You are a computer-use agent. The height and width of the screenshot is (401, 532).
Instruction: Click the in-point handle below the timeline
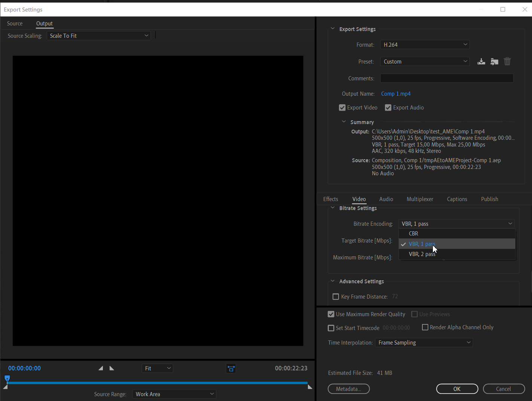5,387
